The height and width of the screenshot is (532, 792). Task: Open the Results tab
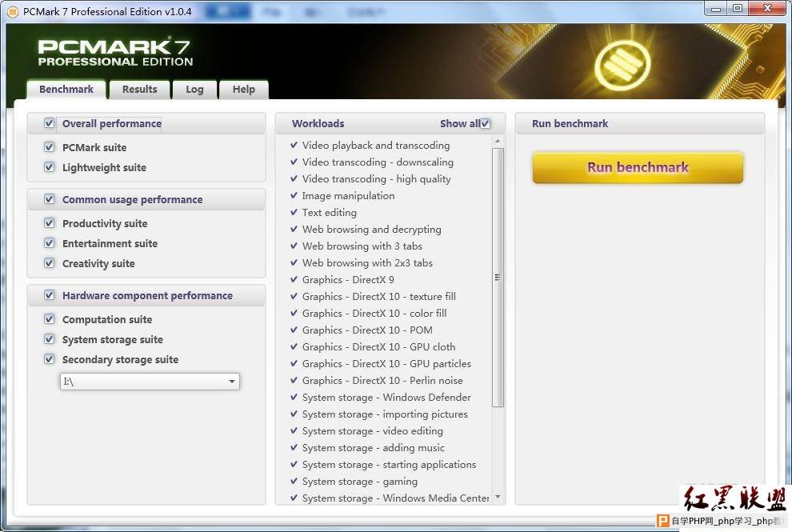[x=139, y=90]
